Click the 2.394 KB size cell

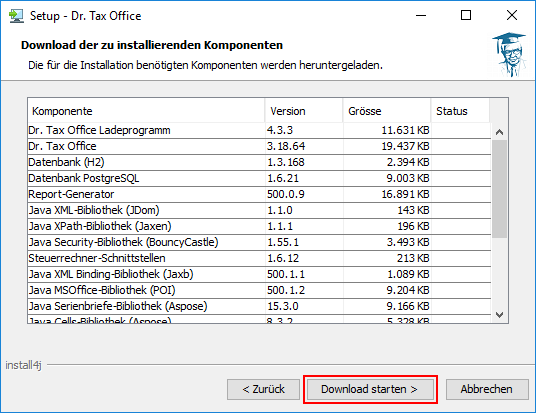pyautogui.click(x=387, y=162)
